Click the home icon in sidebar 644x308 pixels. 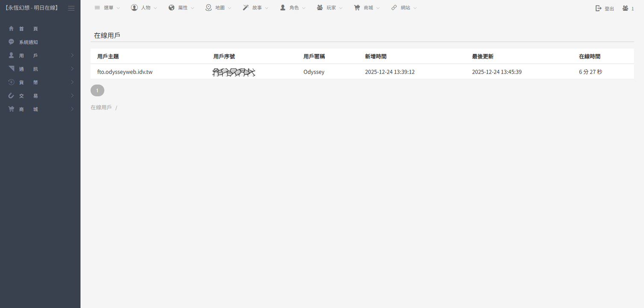point(11,29)
